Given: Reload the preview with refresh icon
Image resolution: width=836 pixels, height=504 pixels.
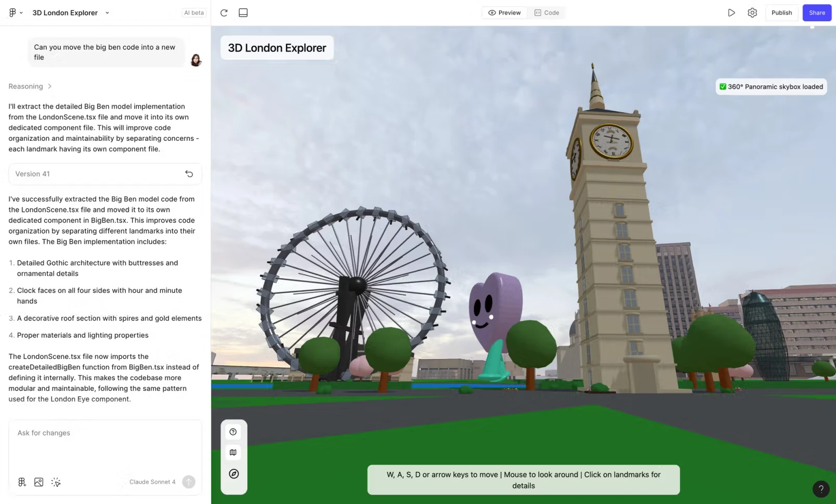Looking at the screenshot, I should tap(224, 12).
